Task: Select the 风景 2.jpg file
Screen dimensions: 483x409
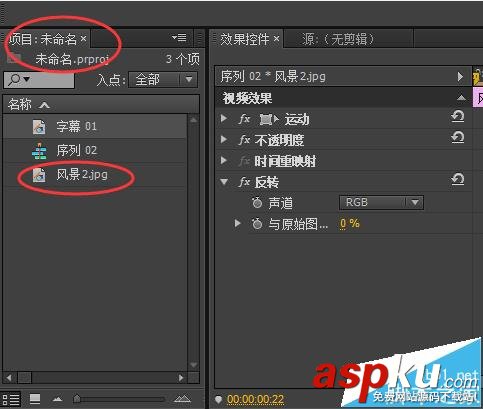Action: [94, 175]
